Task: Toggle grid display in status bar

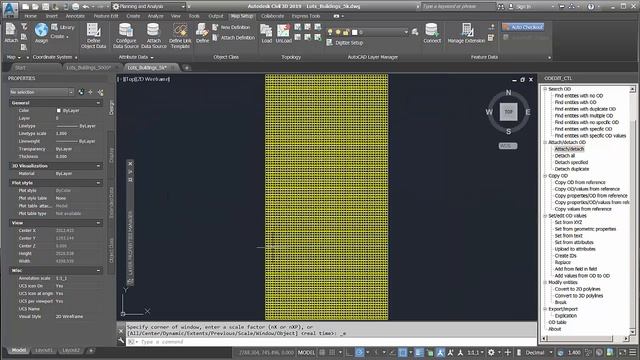Action: coord(322,352)
